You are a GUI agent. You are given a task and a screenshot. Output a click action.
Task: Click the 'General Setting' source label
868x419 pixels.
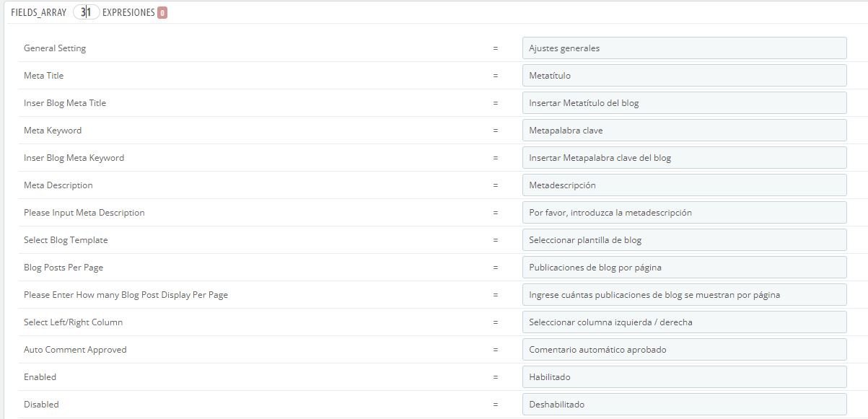[55, 48]
